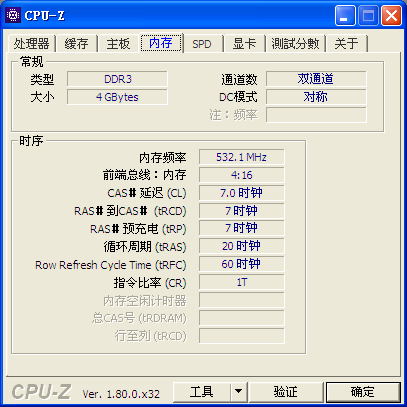This screenshot has width=407, height=407.
Task: Click the CAS# 延迟 (CL) value field
Action: pos(242,193)
